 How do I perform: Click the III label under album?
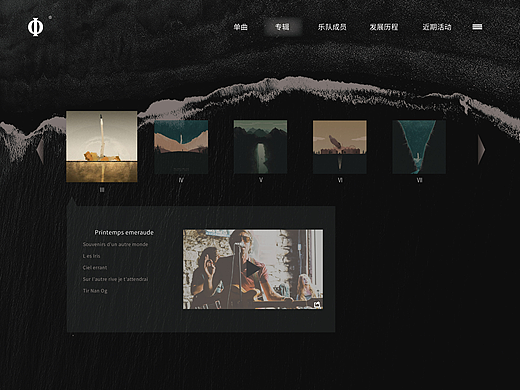click(102, 190)
